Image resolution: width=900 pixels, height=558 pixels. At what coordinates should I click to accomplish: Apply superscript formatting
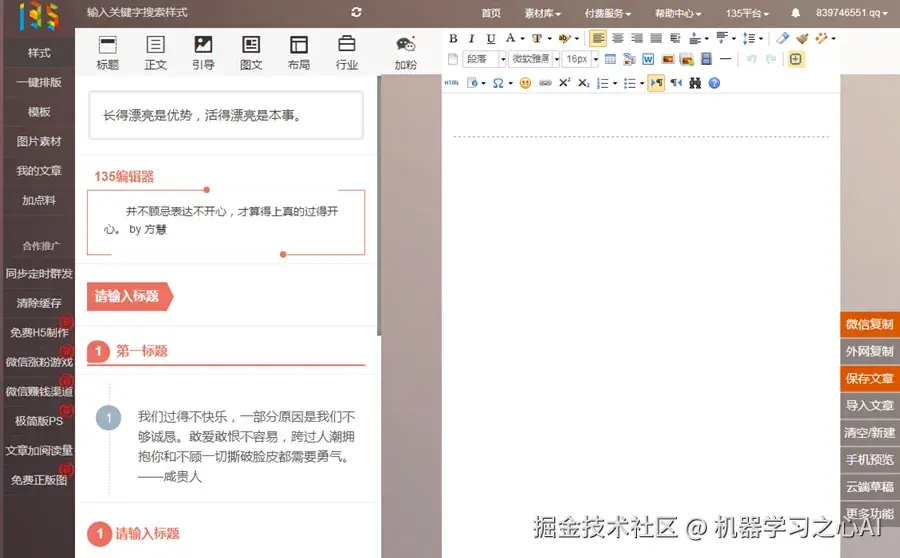[x=565, y=83]
